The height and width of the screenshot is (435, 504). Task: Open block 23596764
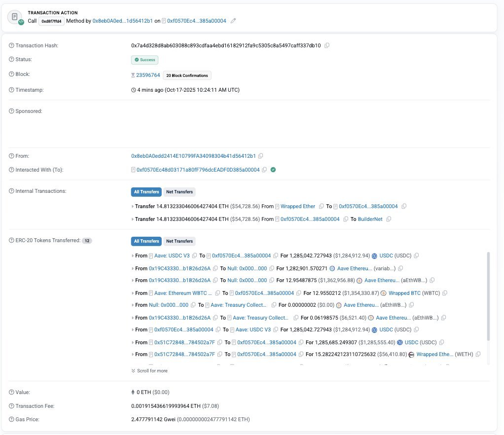pos(148,75)
